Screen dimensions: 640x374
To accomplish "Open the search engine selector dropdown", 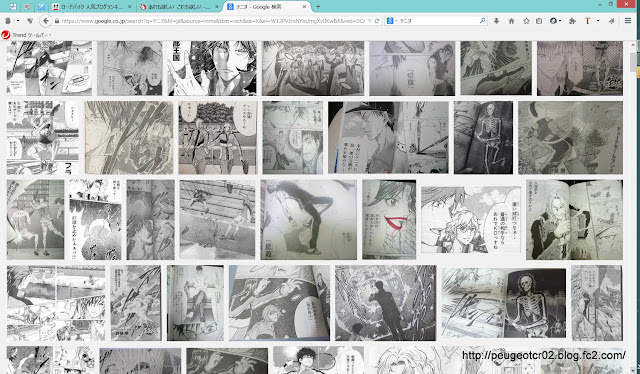I will click(x=391, y=21).
